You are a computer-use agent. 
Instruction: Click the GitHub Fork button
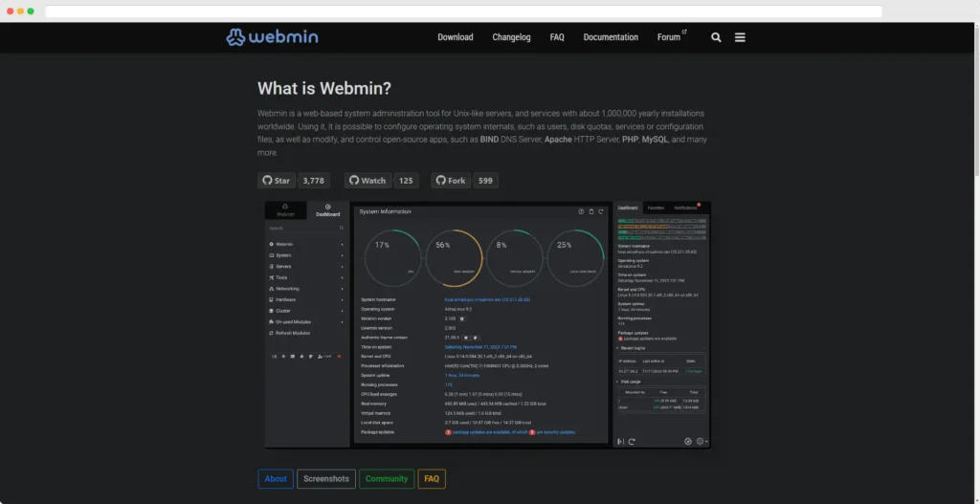point(451,181)
